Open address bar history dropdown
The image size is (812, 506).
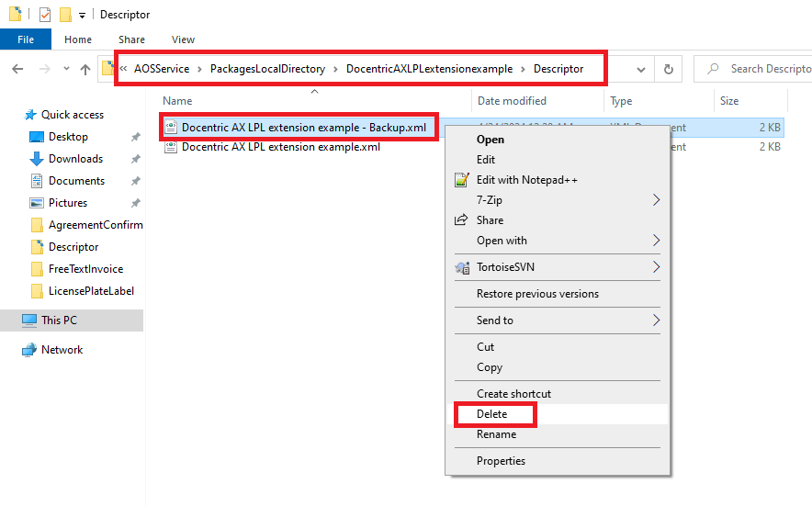[x=640, y=69]
